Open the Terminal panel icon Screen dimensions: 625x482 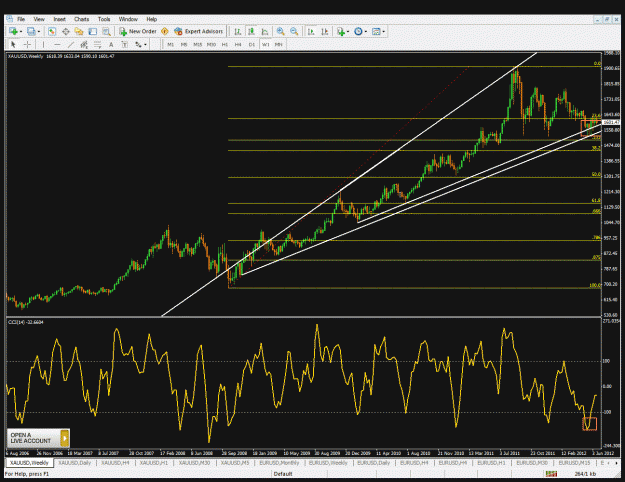(x=92, y=31)
